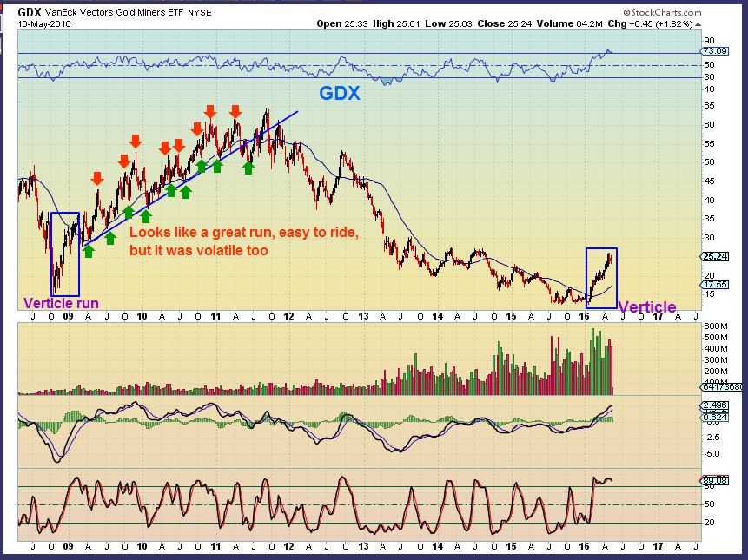This screenshot has width=748, height=560.
Task: Click the 0.624 MACD histogram tag
Action: pyautogui.click(x=715, y=418)
